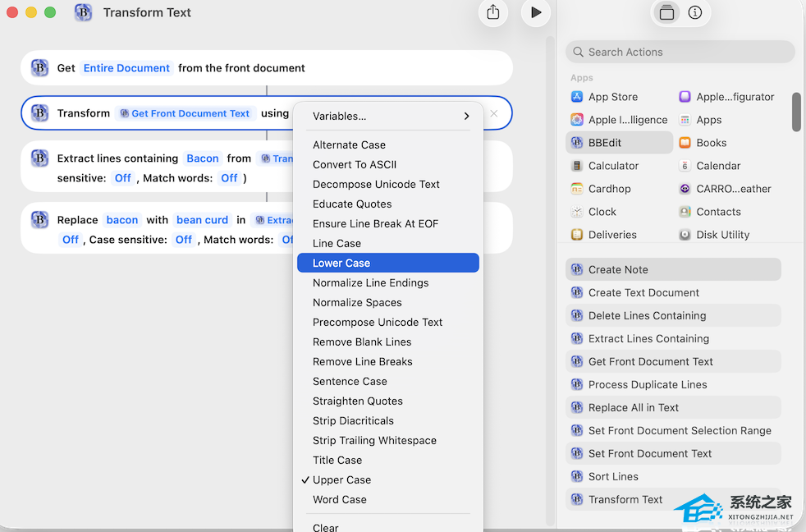The width and height of the screenshot is (806, 532).
Task: Toggle first Off option in the Replace action's second line
Action: (71, 240)
